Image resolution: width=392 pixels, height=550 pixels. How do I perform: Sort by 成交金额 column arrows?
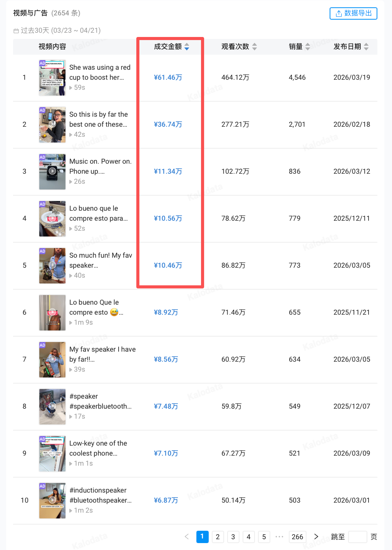(x=187, y=47)
